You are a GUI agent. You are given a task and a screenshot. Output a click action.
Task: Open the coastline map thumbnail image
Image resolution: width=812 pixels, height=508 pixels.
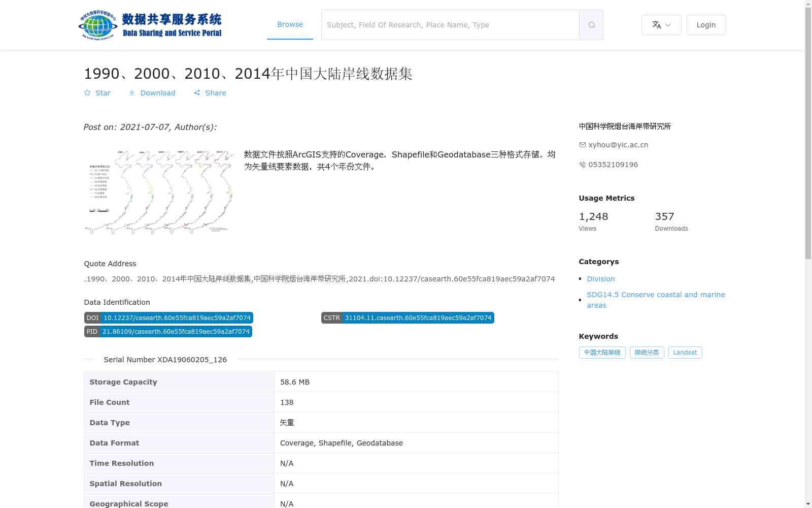(159, 192)
